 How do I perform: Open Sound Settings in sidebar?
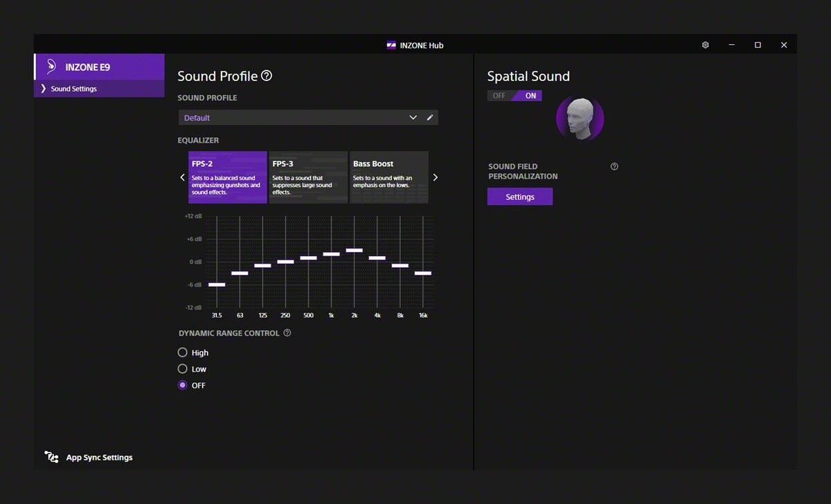[x=73, y=89]
